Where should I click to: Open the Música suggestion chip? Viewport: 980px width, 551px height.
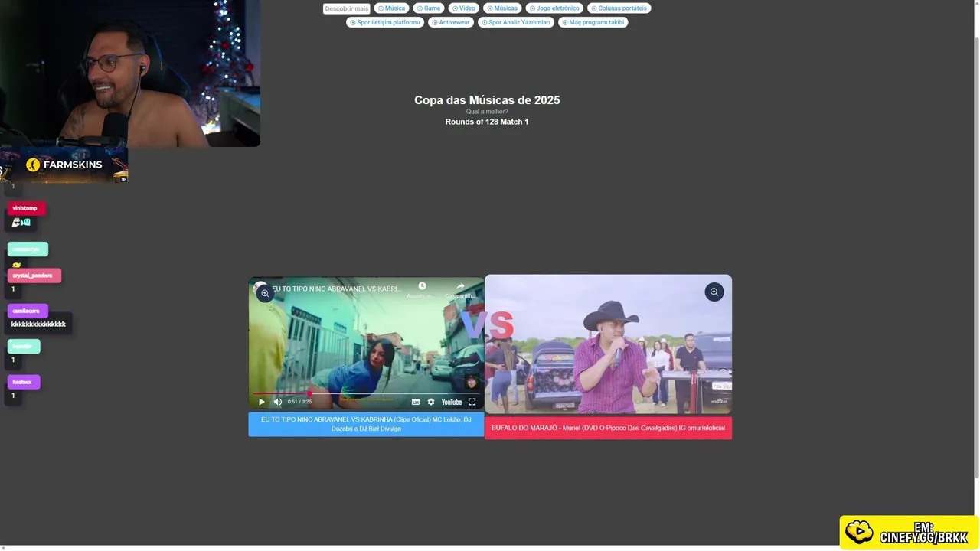pyautogui.click(x=391, y=8)
